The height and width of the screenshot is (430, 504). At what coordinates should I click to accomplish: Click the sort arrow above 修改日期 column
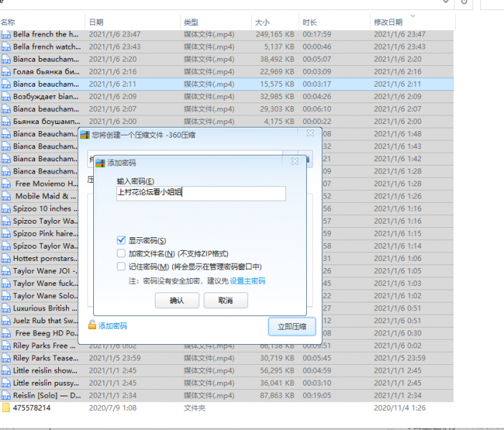pyautogui.click(x=412, y=14)
